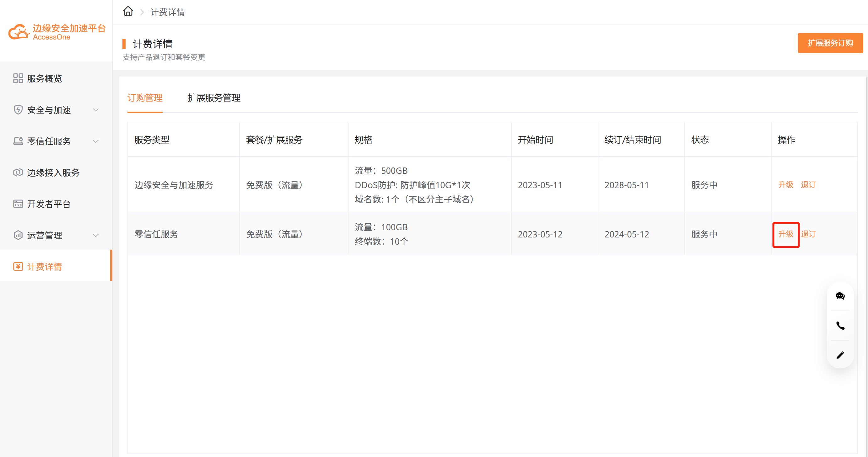The width and height of the screenshot is (868, 457).
Task: Click the start date 2023-05-12
Action: (x=540, y=234)
